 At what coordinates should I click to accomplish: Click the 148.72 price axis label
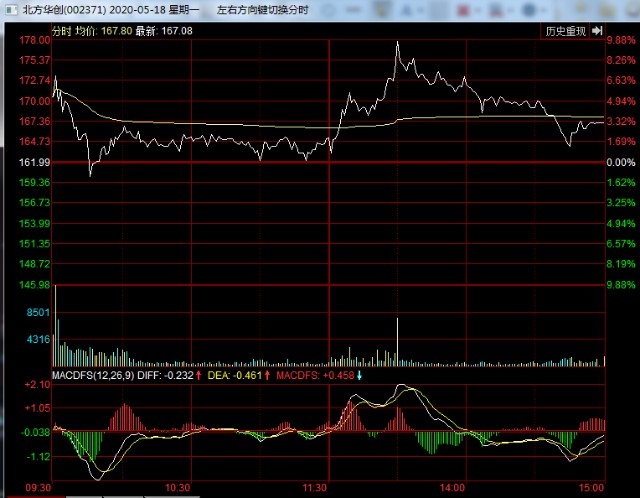(35, 264)
